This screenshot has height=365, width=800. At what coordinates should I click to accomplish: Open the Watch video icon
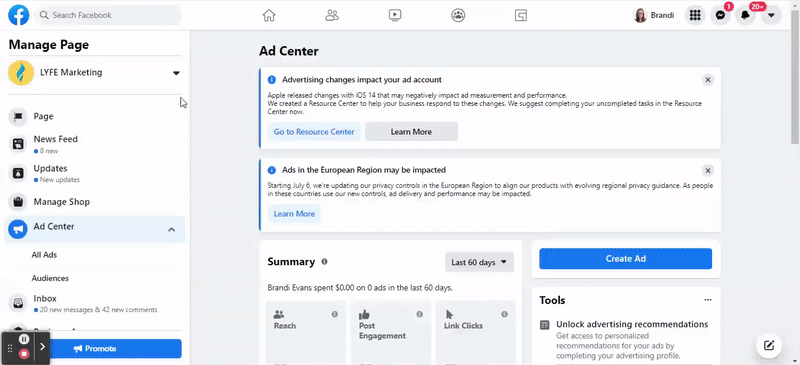(x=395, y=15)
